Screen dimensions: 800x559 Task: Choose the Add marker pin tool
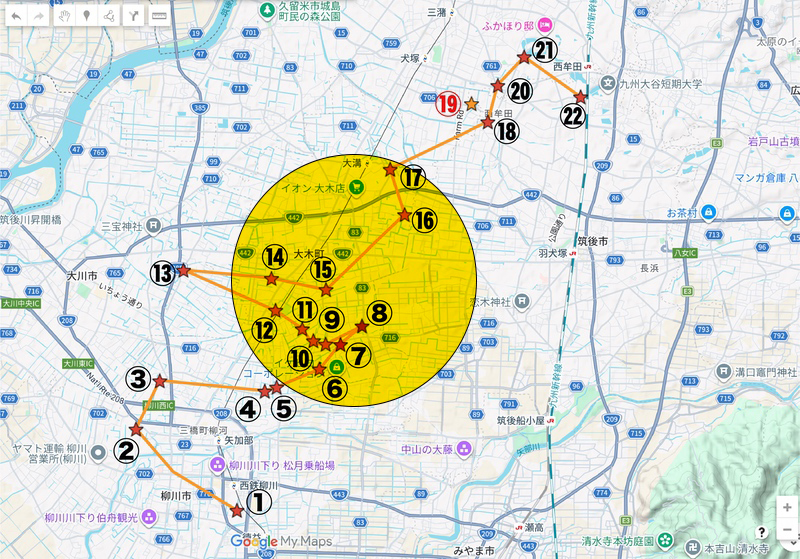coord(87,17)
